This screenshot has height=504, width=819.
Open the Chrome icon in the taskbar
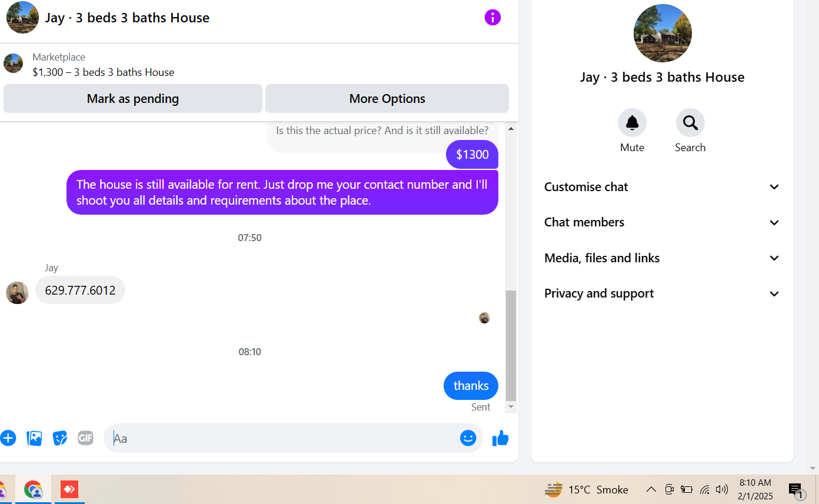(33, 489)
